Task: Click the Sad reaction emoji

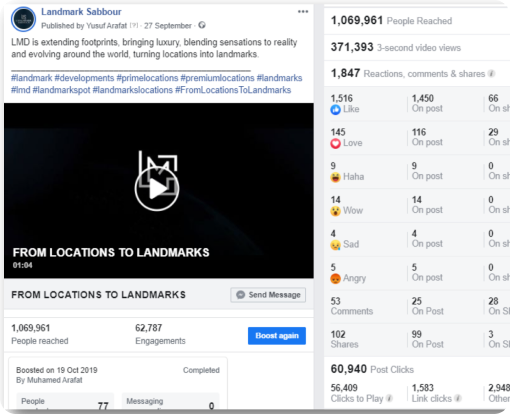Action: click(x=335, y=245)
